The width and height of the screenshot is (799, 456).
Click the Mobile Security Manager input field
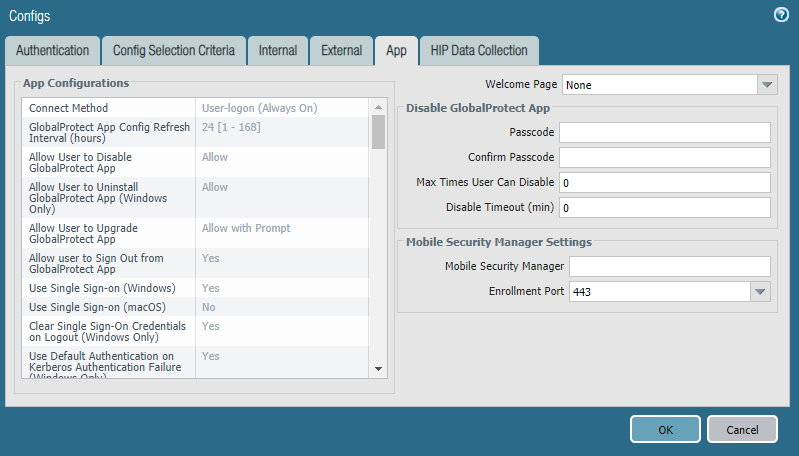coord(669,266)
